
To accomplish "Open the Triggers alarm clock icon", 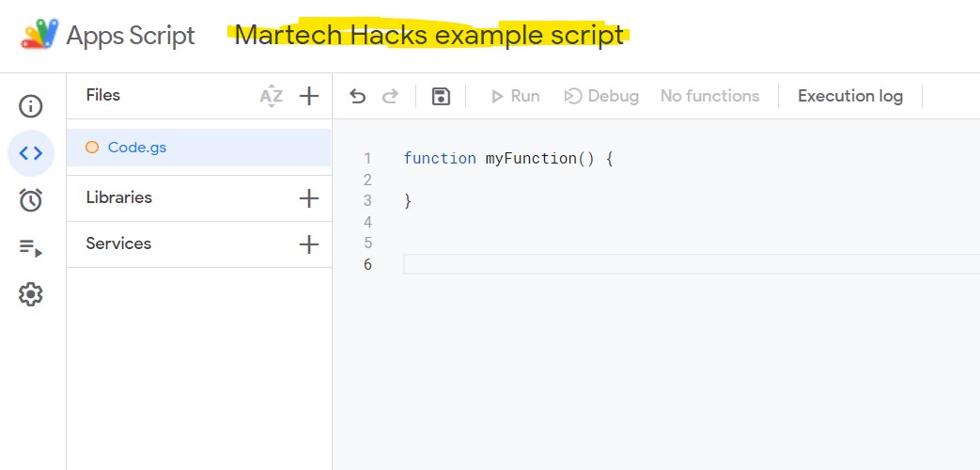I will tap(31, 200).
